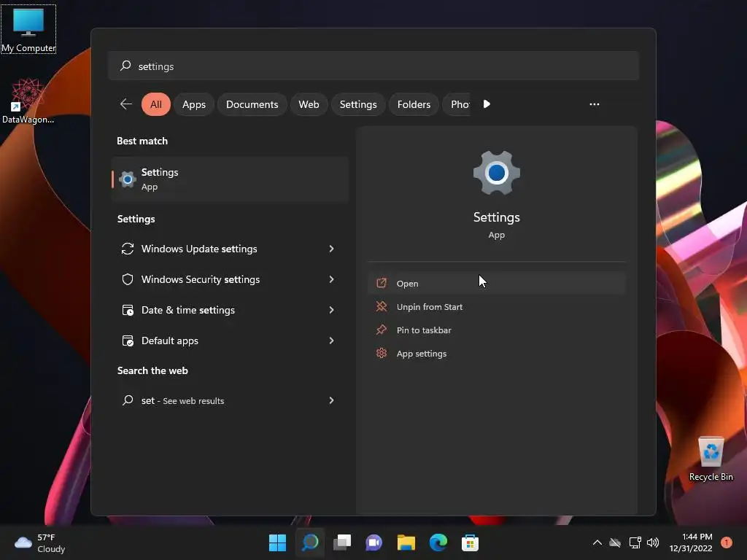Switch to the Folders filter tab
The width and height of the screenshot is (747, 560).
pos(414,104)
